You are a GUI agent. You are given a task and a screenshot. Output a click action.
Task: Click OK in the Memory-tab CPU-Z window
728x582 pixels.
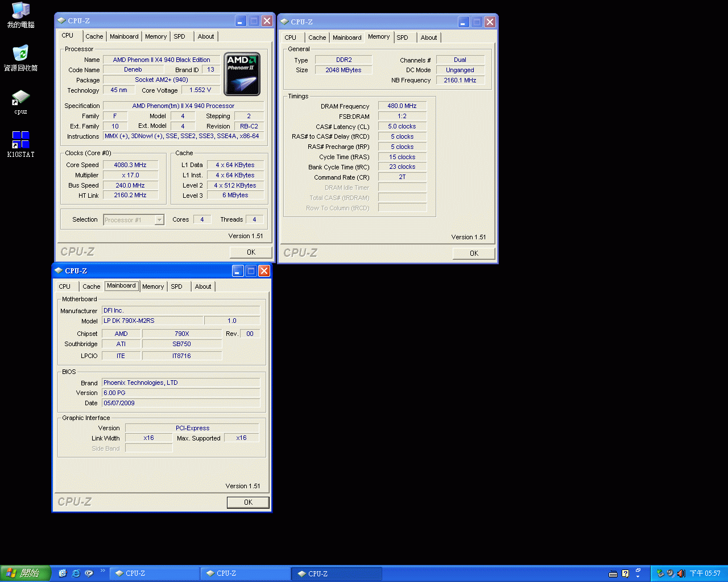click(x=474, y=253)
